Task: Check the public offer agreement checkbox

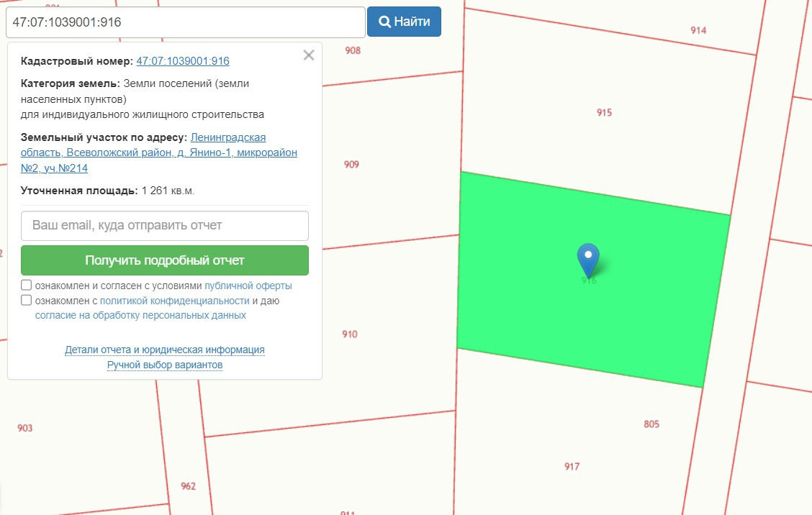Action: pos(27,285)
